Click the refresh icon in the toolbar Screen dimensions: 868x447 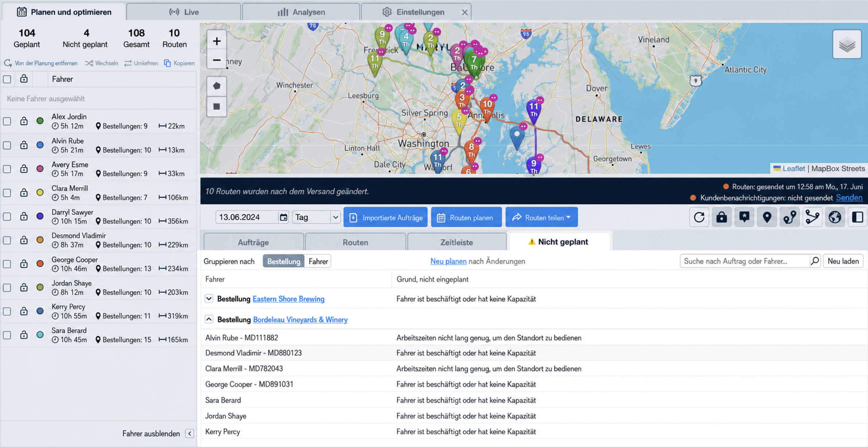tap(699, 217)
